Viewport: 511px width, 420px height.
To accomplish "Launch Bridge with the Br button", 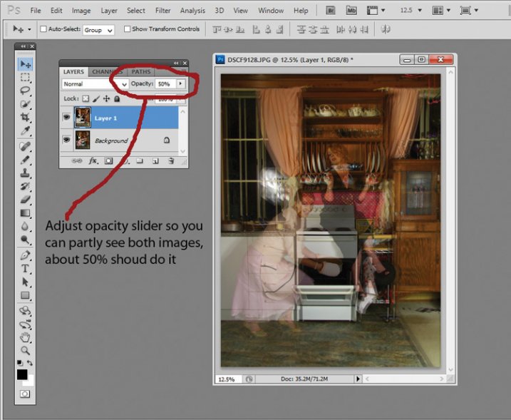I will pos(331,11).
